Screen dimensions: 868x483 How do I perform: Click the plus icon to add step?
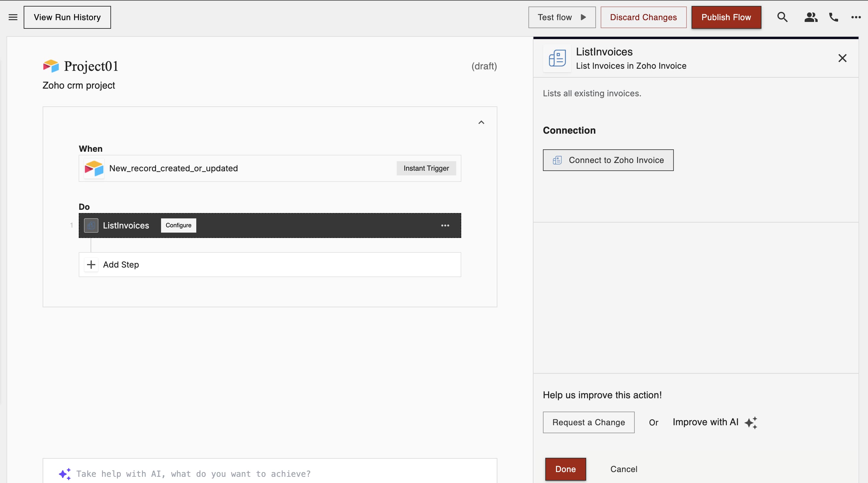[x=91, y=264]
